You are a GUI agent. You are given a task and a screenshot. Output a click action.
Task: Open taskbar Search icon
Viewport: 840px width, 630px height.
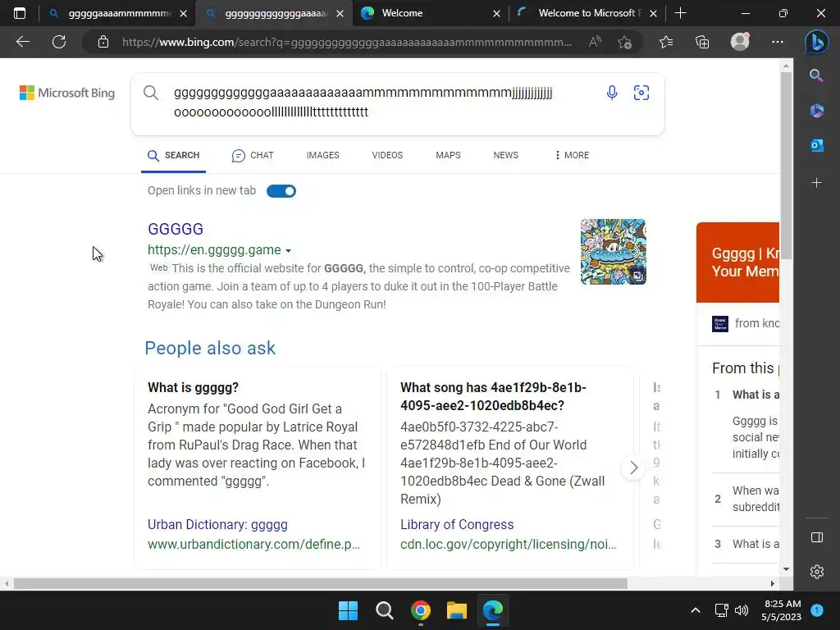coord(384,610)
